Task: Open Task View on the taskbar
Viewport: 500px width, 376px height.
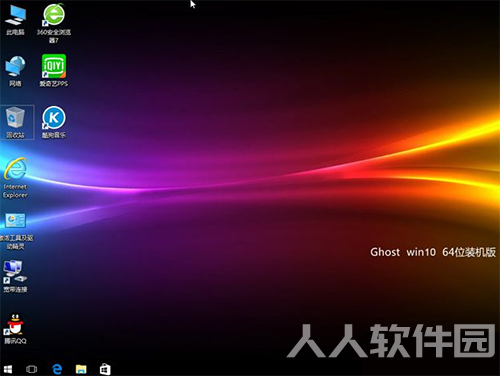Action: coord(32,369)
